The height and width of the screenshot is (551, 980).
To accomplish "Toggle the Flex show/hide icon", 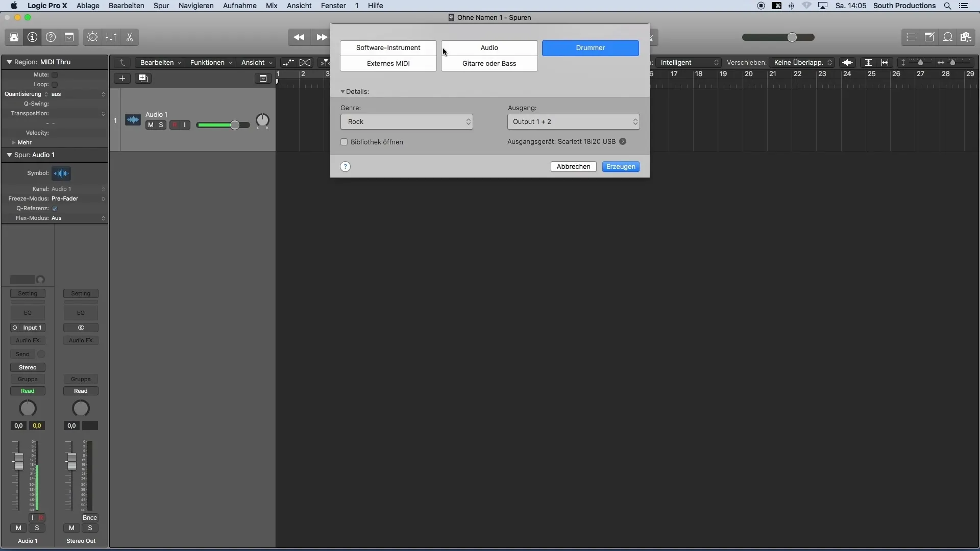I will pyautogui.click(x=305, y=62).
